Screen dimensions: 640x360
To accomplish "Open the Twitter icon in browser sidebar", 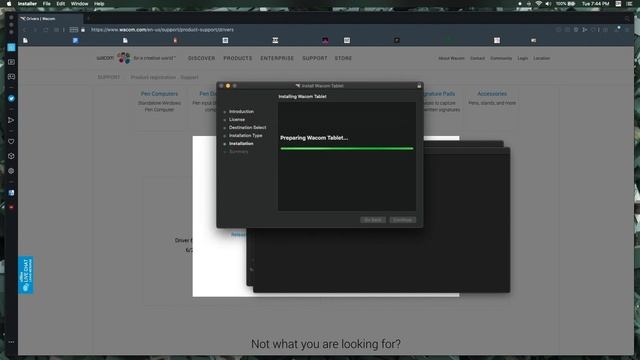I will tap(11, 98).
